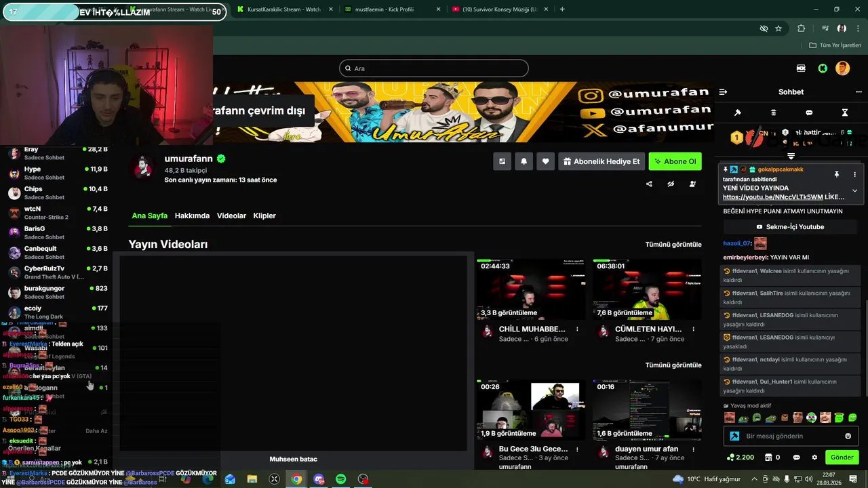The image size is (868, 488).
Task: Collapse the chat leaderboard with the down arrow
Action: click(791, 157)
